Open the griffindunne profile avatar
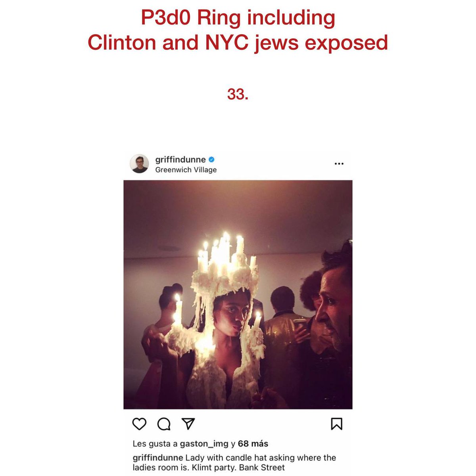The height and width of the screenshot is (476, 476). [x=140, y=164]
